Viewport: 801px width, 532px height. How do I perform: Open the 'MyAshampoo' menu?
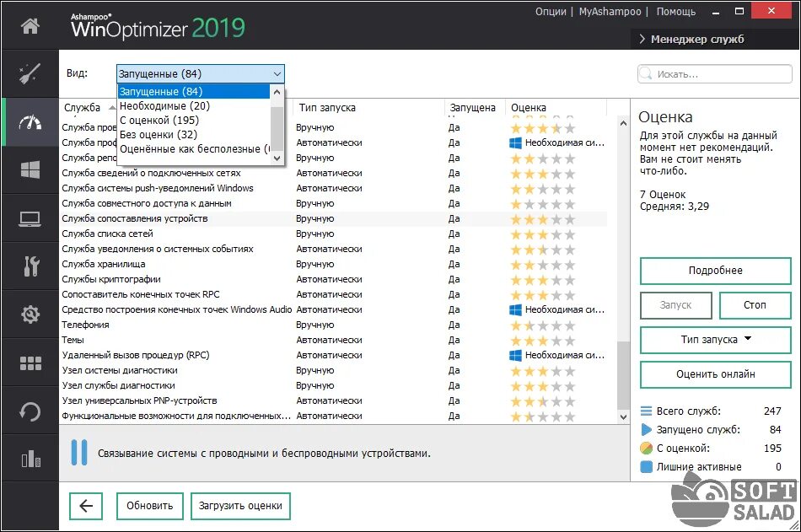click(x=610, y=11)
